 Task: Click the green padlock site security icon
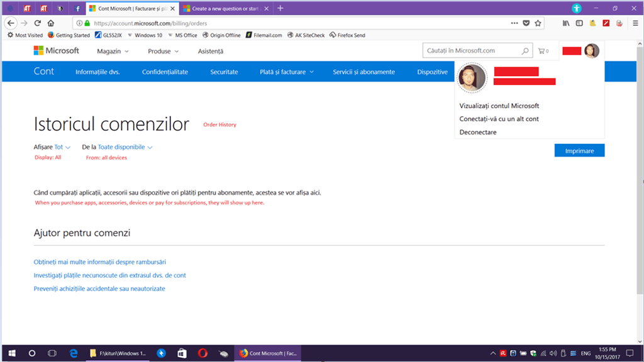coord(87,23)
